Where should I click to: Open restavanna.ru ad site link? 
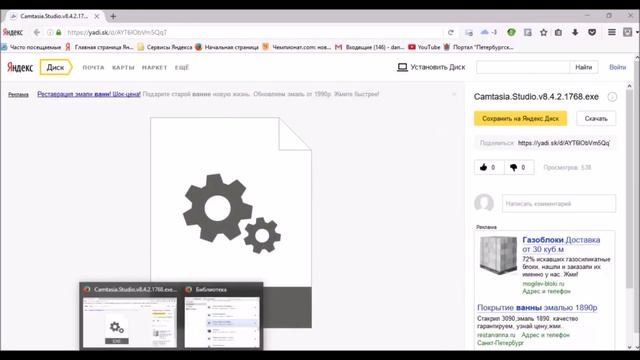[496, 335]
